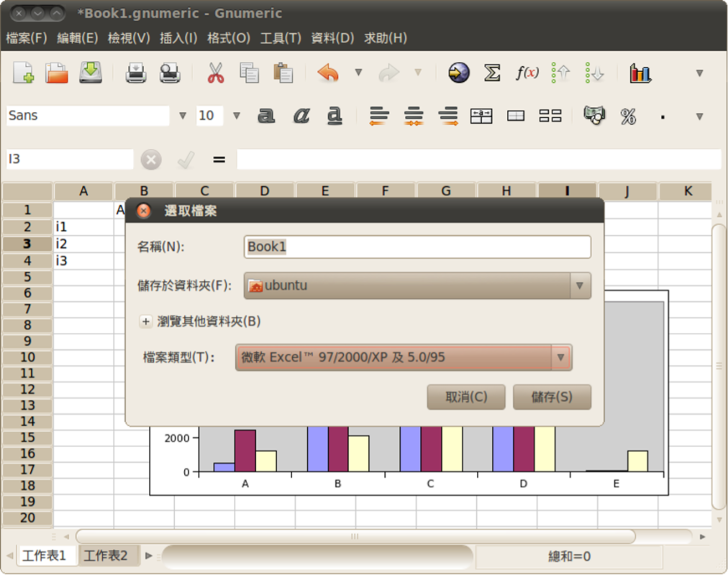Click the 儲存(S) save button
The height and width of the screenshot is (575, 728).
[552, 396]
